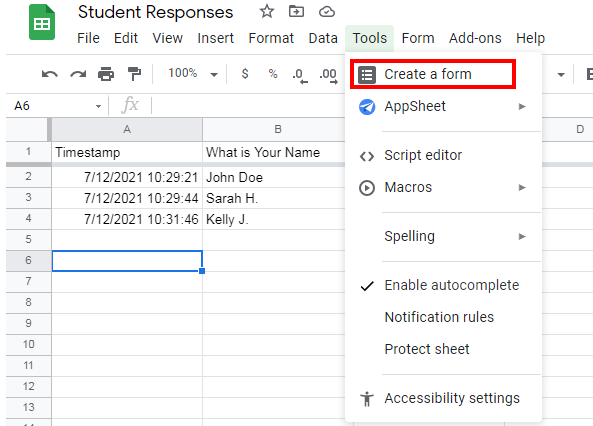Image resolution: width=593 pixels, height=426 pixels.
Task: Star the Student Responses document
Action: pos(267,12)
